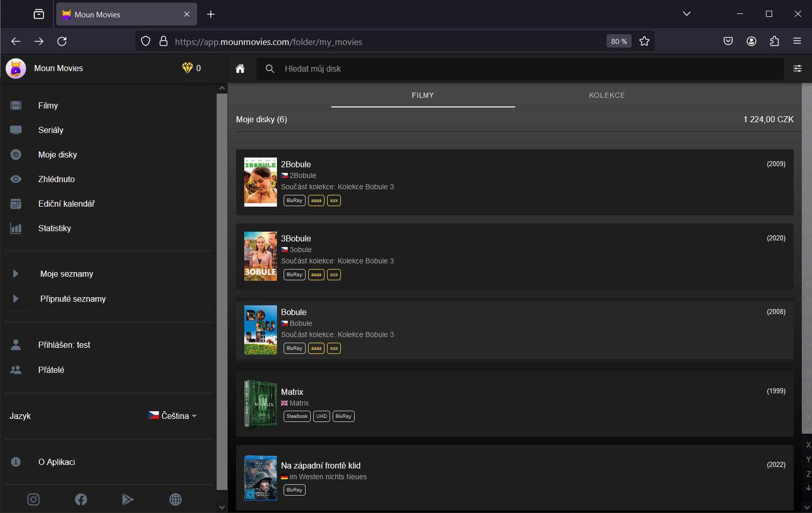This screenshot has width=812, height=513.
Task: Bookmark this page with star icon
Action: tap(644, 41)
